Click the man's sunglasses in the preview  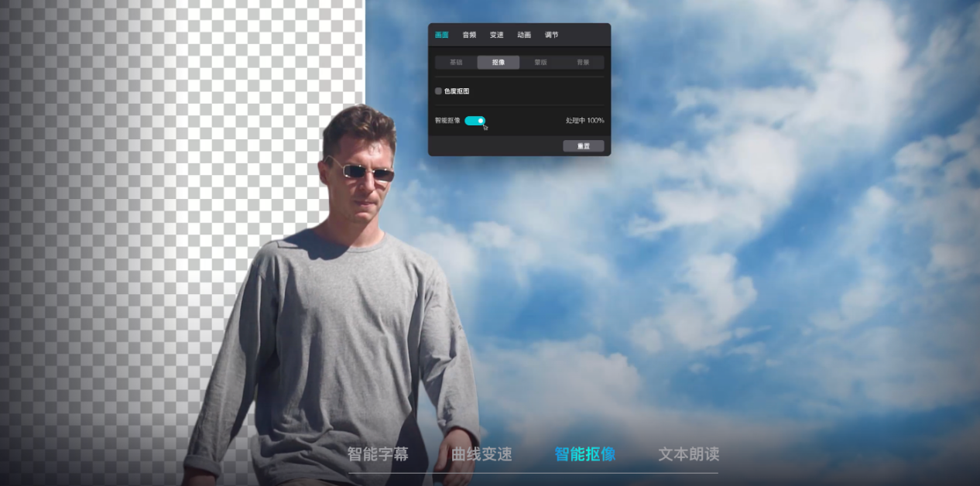click(361, 171)
